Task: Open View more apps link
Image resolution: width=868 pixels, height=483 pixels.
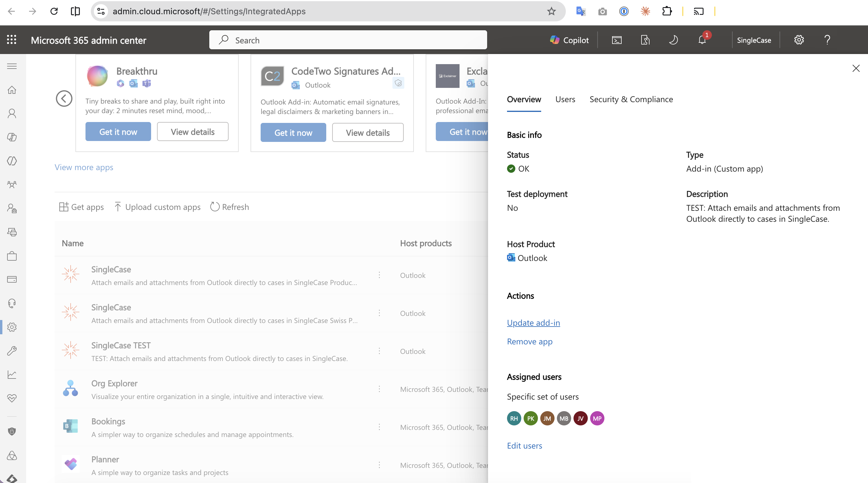Action: pyautogui.click(x=84, y=167)
